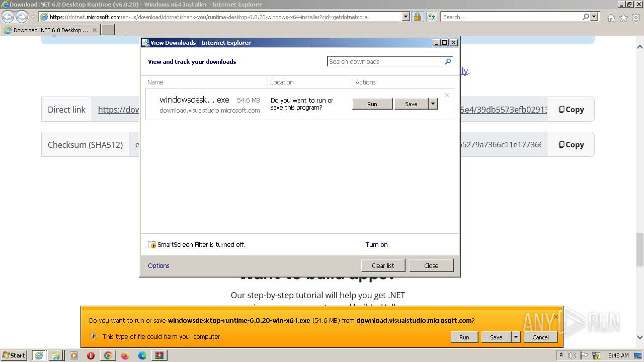Viewport: 644px width, 362px height.
Task: Click the magnifier icon in browser search box
Action: (586, 17)
